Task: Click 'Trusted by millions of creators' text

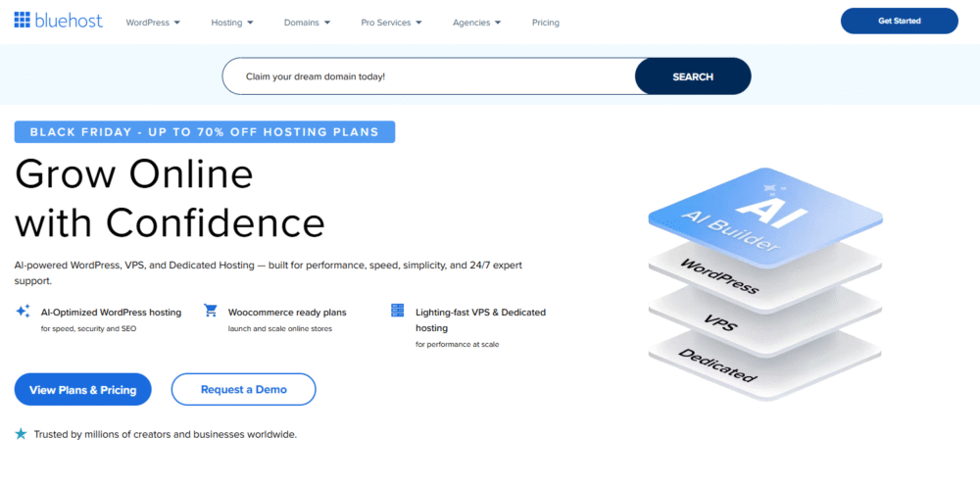Action: 165,434
